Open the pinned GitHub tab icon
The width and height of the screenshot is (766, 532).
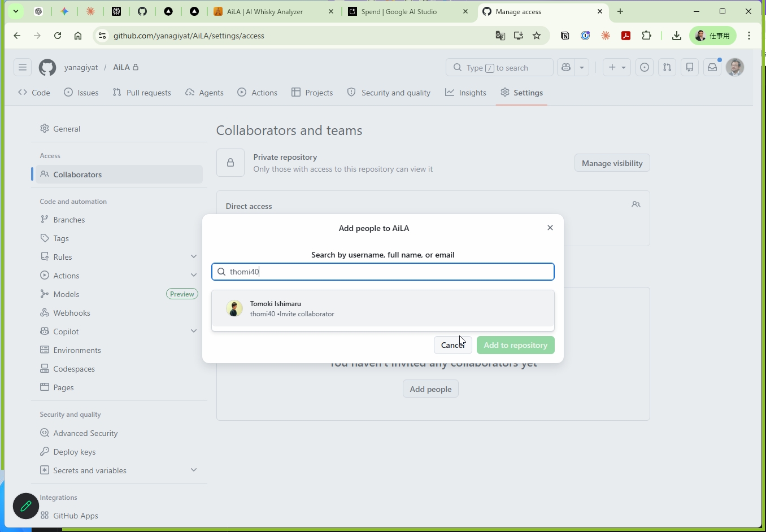click(x=142, y=11)
